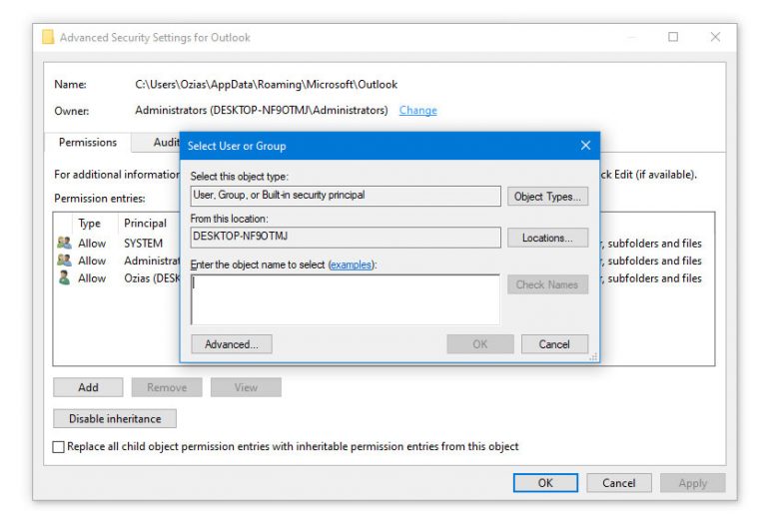Switch to the Auditing tab
Viewport: 767px width, 532px height.
166,143
